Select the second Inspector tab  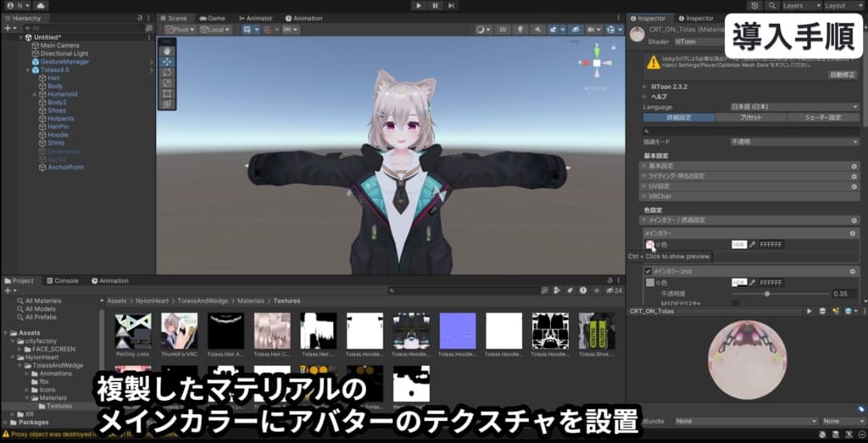tap(696, 19)
